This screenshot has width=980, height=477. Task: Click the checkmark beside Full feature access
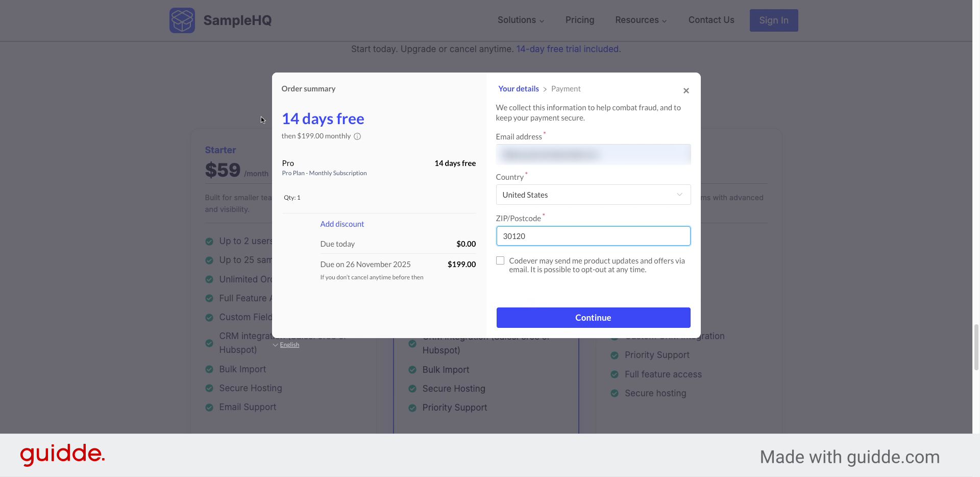point(615,374)
